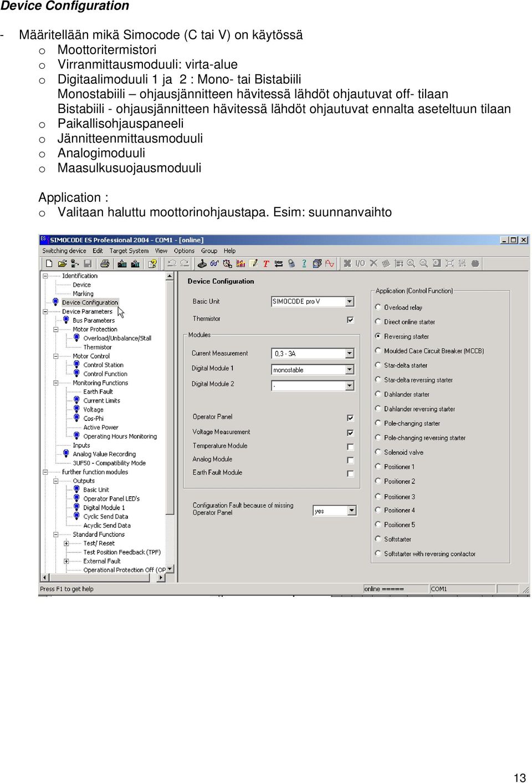Screen dimensions: 532x783
Task: Uncheck the Voltage Measurement checkbox
Action: coord(350,433)
